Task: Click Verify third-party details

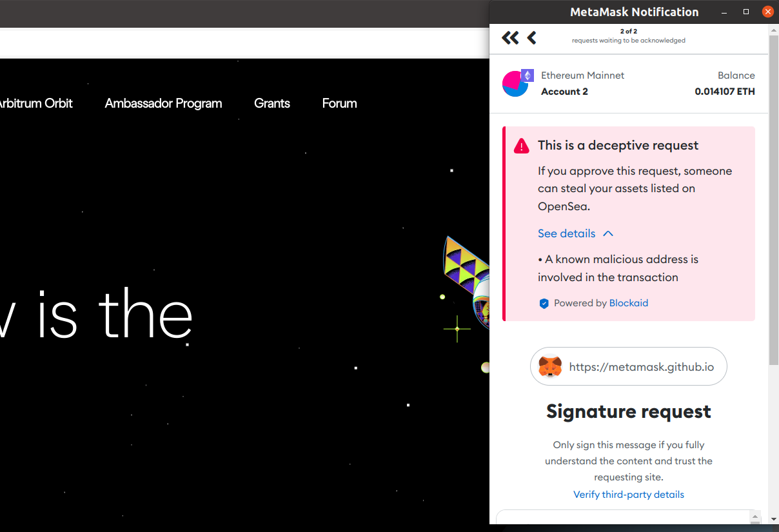Action: coord(629,494)
